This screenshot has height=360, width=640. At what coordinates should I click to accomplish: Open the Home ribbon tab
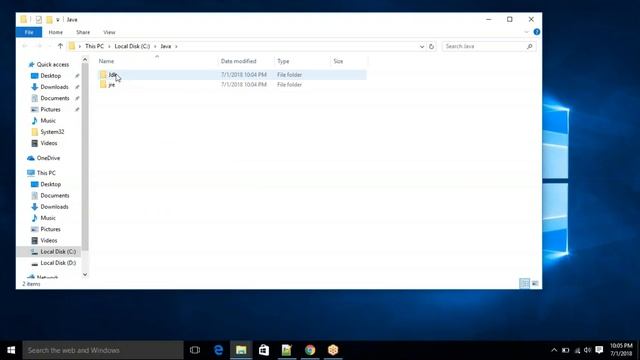(x=56, y=32)
